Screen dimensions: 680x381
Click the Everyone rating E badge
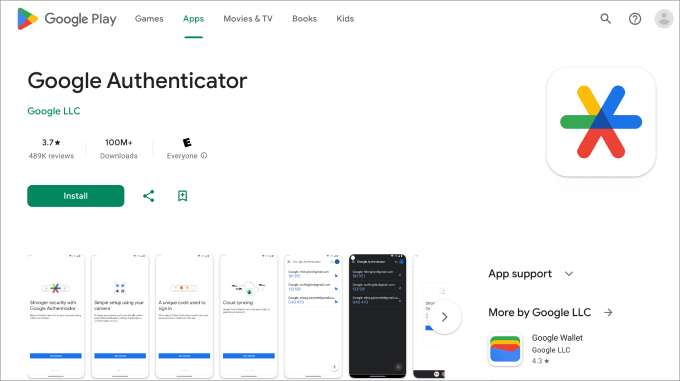coord(187,142)
